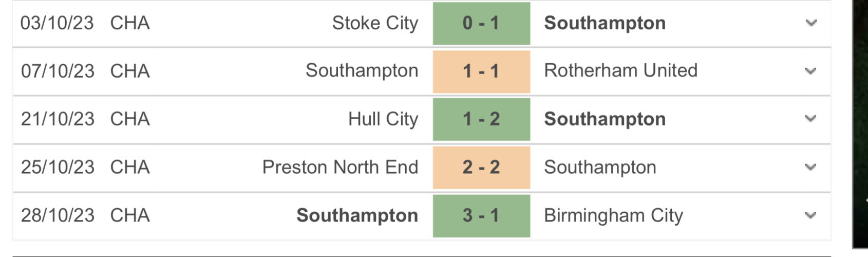Screen dimensions: 868x257
Task: Click the 0 - 1 score box
Action: tap(481, 23)
